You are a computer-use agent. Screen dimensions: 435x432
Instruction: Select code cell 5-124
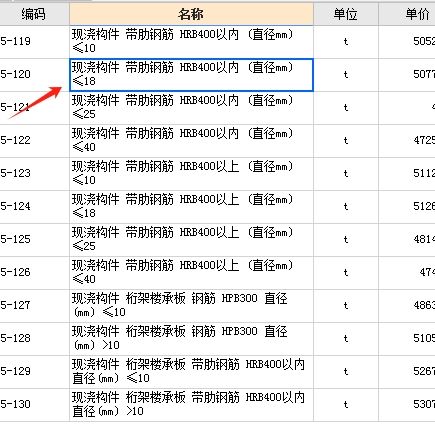tap(34, 207)
